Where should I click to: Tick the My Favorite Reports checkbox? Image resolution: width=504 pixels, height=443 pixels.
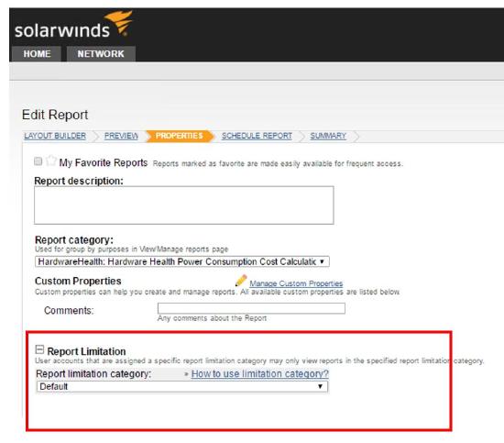click(38, 161)
